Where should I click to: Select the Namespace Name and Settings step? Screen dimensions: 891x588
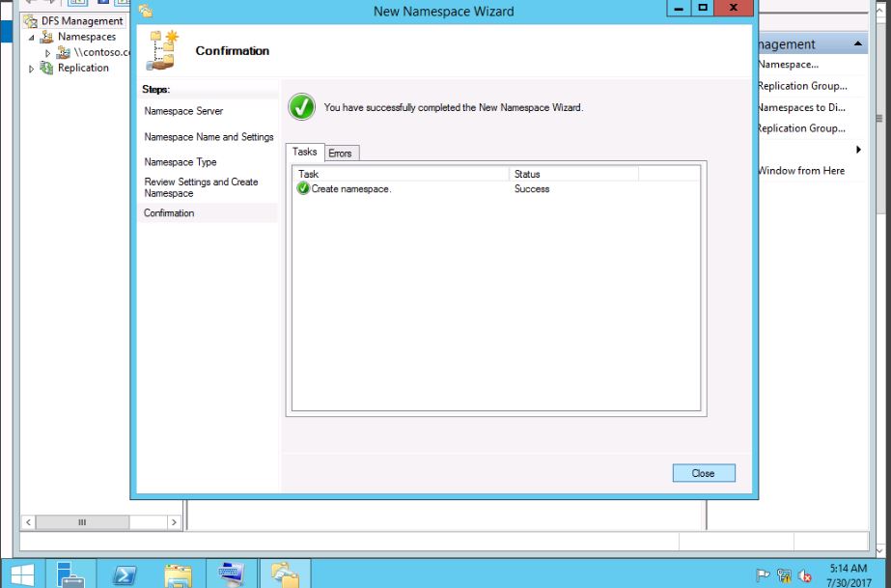[209, 137]
